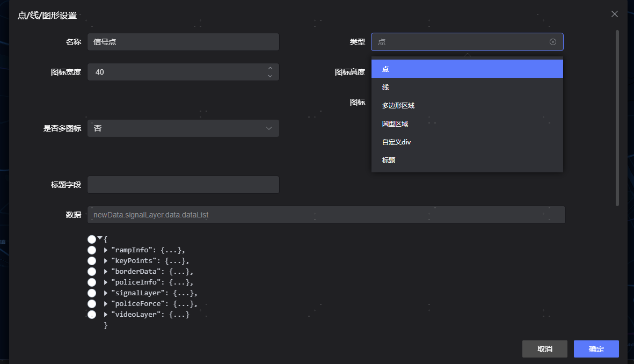
Task: Select the radio button beside signalLayer
Action: (92, 293)
